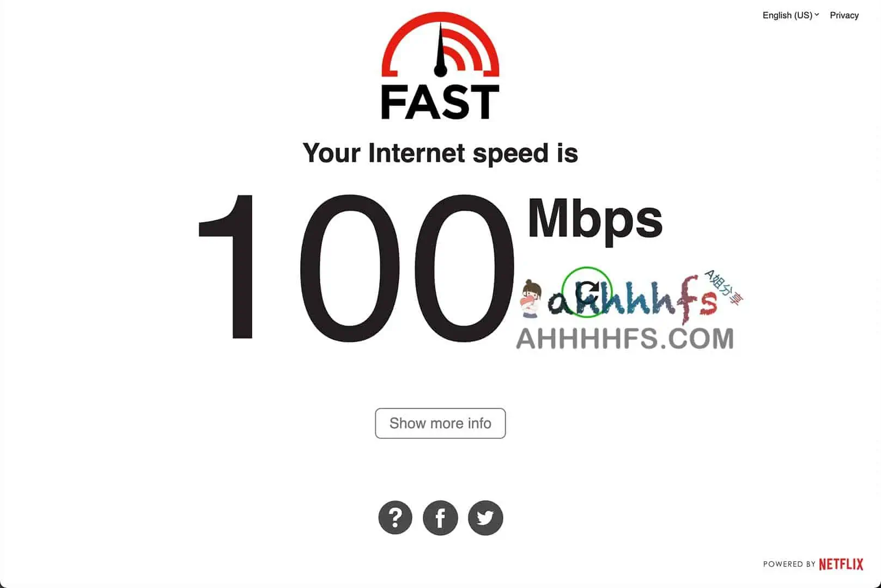Share result on Facebook icon

[440, 517]
